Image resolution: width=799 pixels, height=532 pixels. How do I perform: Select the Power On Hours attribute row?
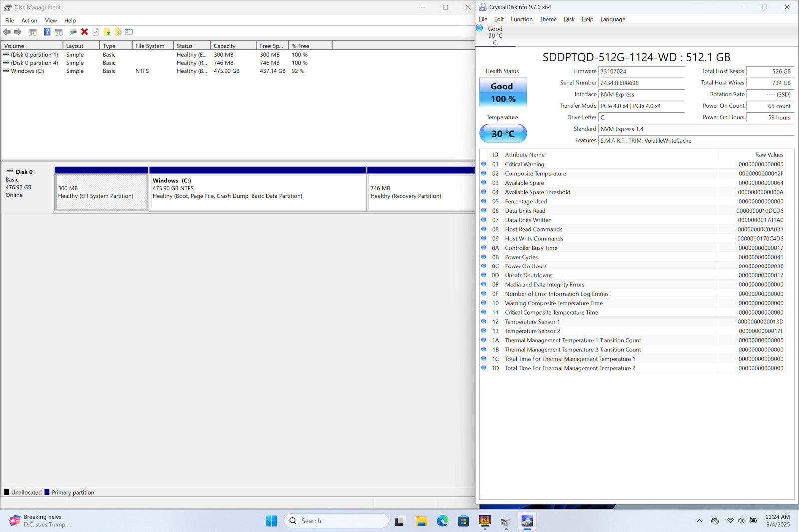coord(633,266)
